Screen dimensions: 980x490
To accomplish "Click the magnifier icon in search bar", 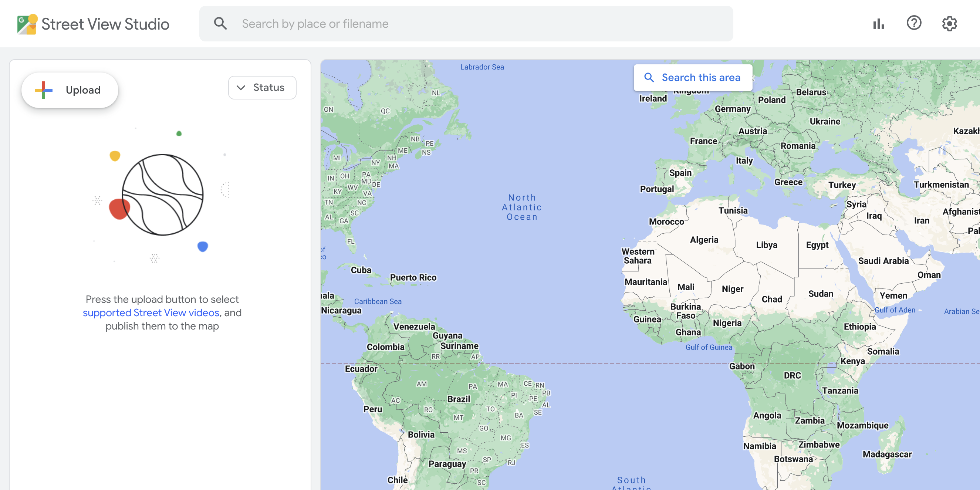I will tap(220, 24).
